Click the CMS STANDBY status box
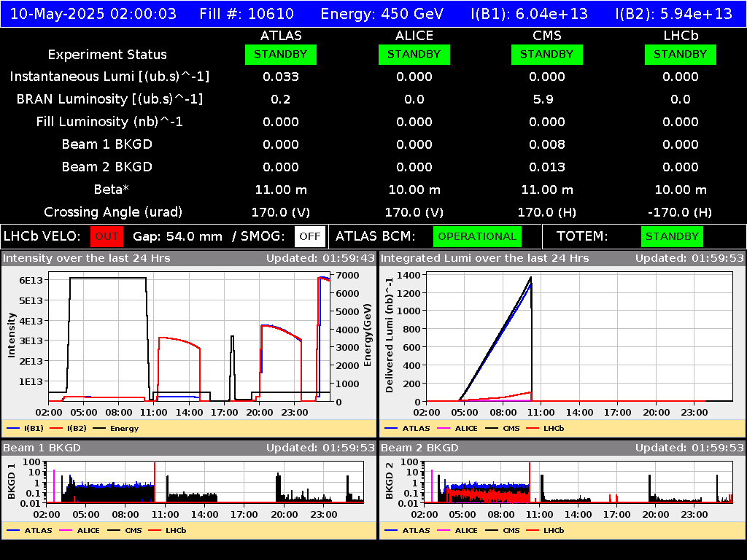 547,55
